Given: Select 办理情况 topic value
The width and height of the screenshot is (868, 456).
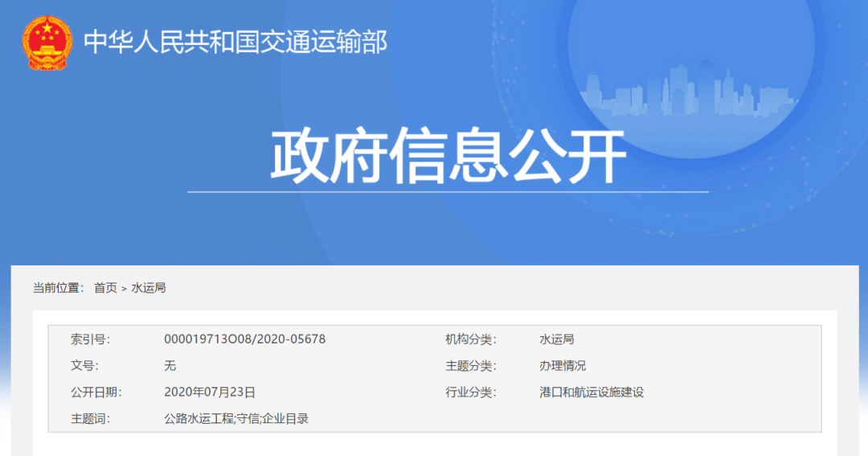Looking at the screenshot, I should pyautogui.click(x=563, y=366).
